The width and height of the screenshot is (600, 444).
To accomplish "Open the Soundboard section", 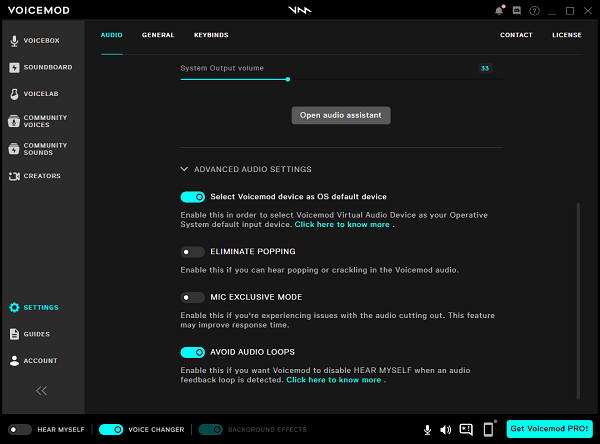I will [x=41, y=67].
